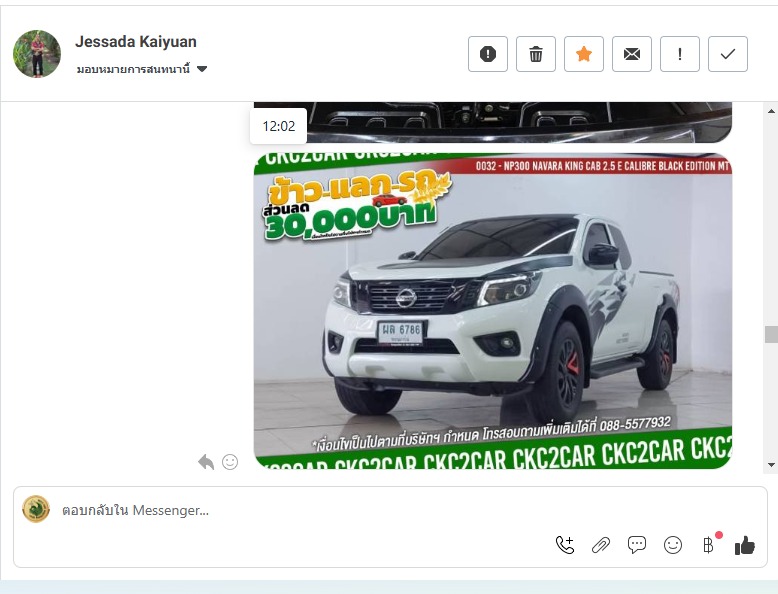The height and width of the screenshot is (594, 778).
Task: Flag conversation as priority with exclamation icon
Action: coord(680,54)
